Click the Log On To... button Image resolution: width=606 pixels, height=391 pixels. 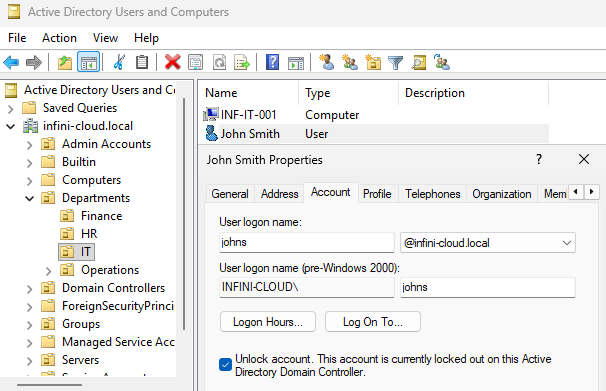coord(373,321)
